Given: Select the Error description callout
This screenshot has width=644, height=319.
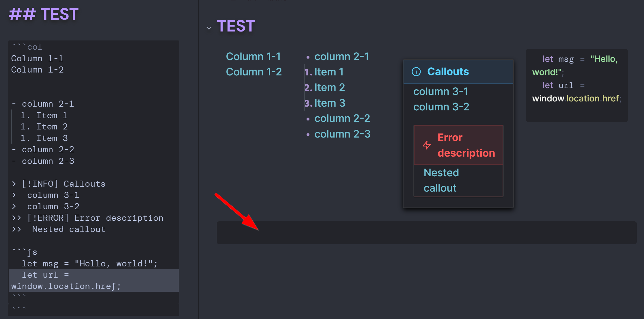Looking at the screenshot, I should pos(466,145).
